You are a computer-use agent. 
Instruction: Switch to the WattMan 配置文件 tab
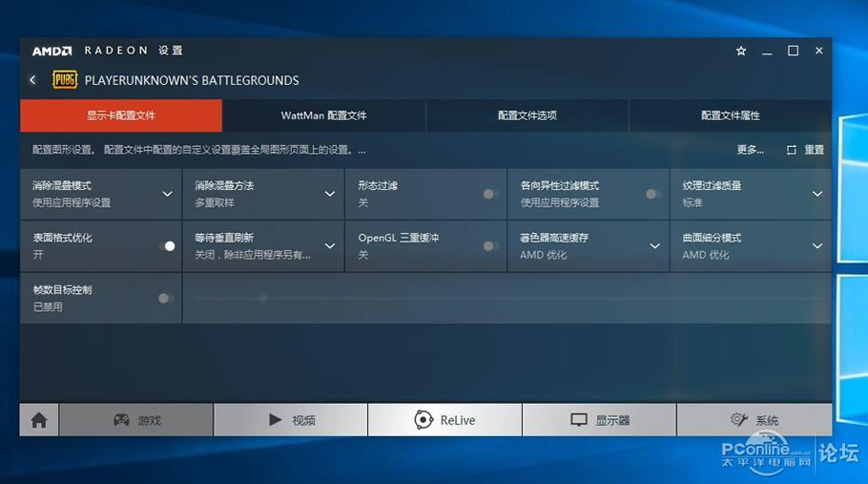(x=323, y=116)
